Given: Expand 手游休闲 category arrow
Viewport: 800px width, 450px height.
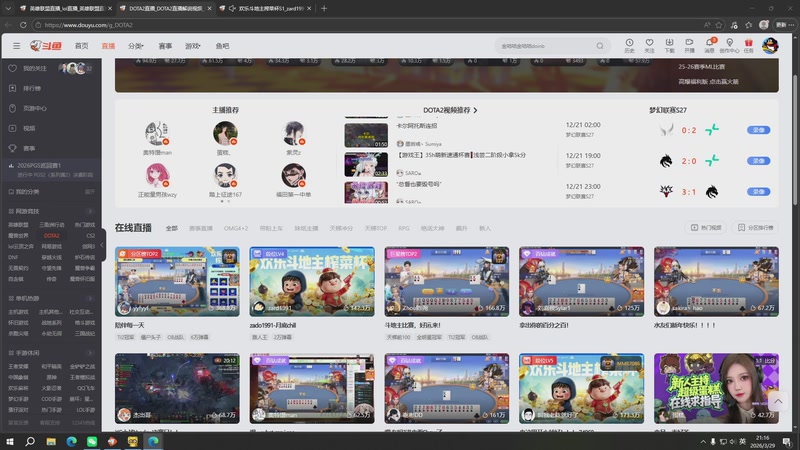Looking at the screenshot, I should pyautogui.click(x=90, y=353).
